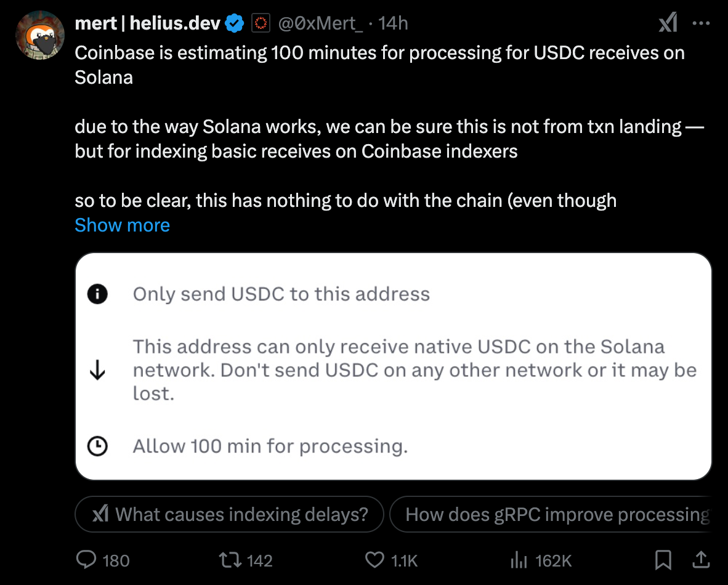Click the reply speech bubble icon
Screen dimensions: 728x585
click(x=86, y=560)
